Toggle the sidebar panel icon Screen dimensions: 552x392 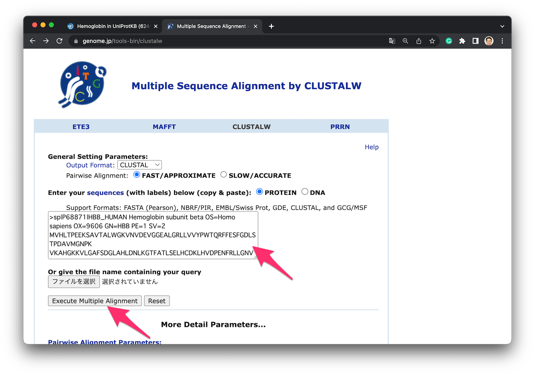475,41
